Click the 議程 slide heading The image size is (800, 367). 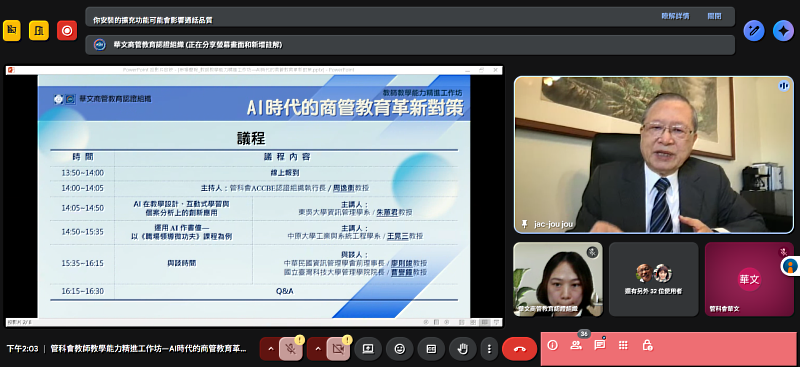click(251, 138)
